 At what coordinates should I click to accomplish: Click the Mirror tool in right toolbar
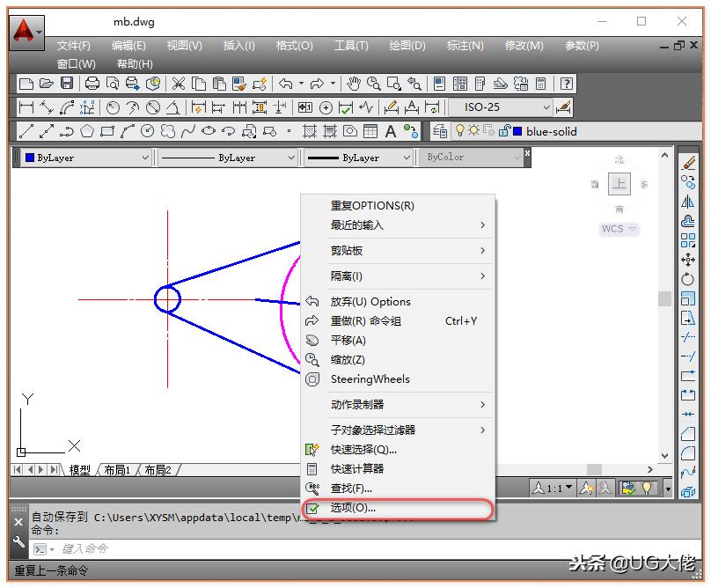688,202
